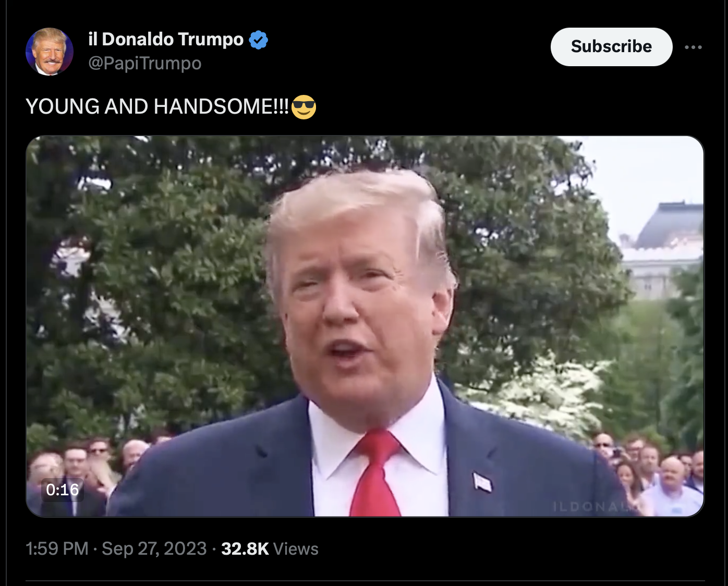The height and width of the screenshot is (586, 728).
Task: Open the round profile avatar picture
Action: tap(50, 52)
